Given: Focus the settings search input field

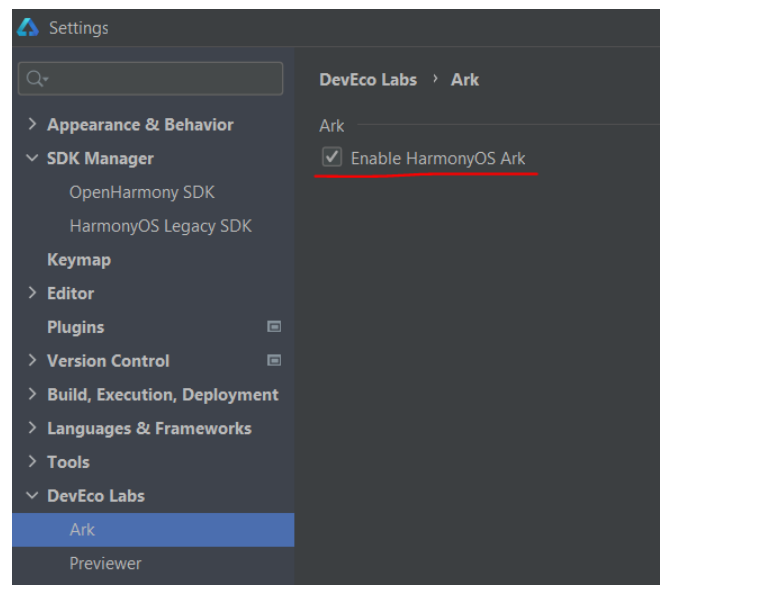Looking at the screenshot, I should click(160, 79).
